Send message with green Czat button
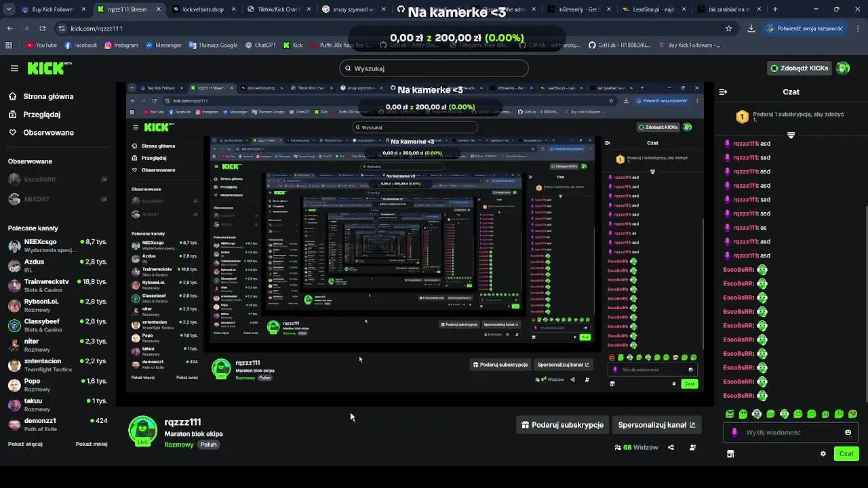Screen dimensions: 868x488 [846, 454]
